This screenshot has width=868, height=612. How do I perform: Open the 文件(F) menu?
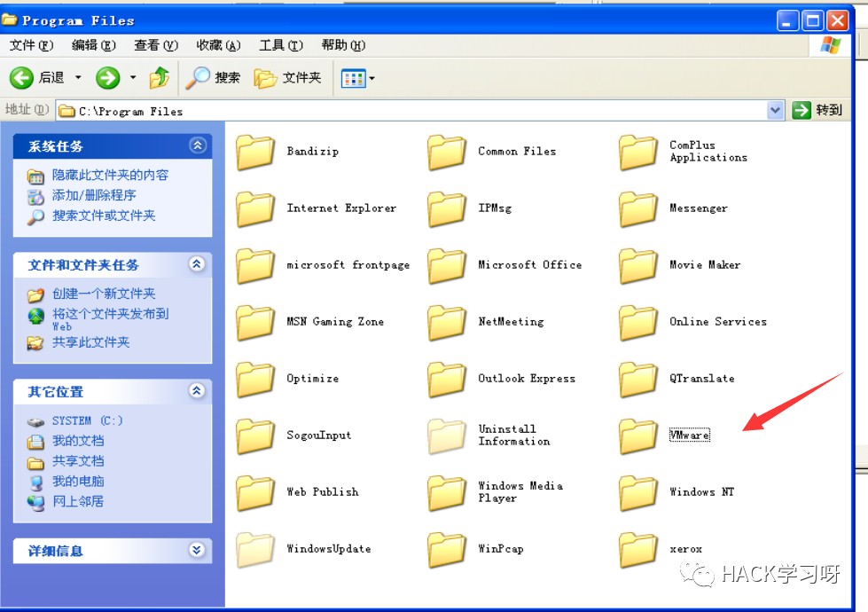tap(31, 45)
